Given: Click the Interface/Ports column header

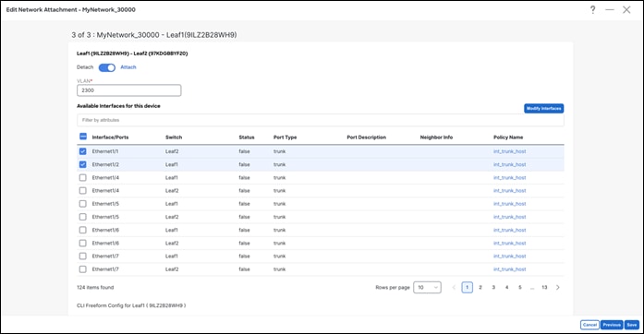Looking at the screenshot, I should 110,137.
